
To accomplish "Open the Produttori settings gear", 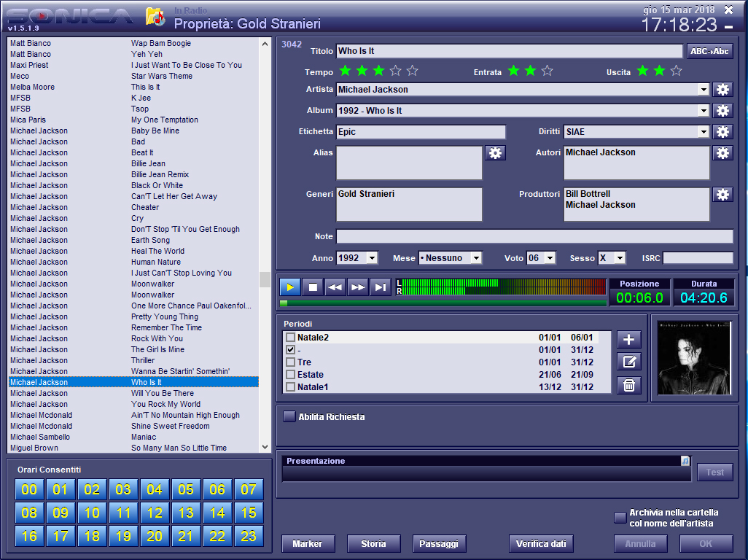I will coord(722,194).
